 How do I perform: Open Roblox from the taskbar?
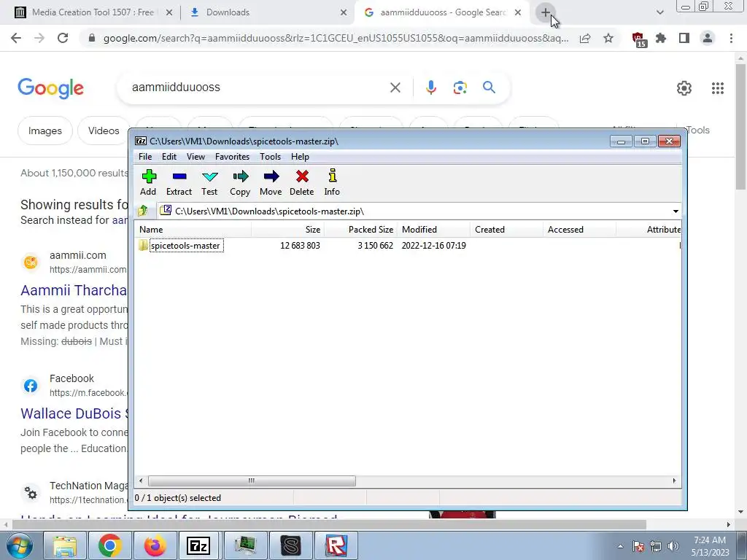point(336,545)
